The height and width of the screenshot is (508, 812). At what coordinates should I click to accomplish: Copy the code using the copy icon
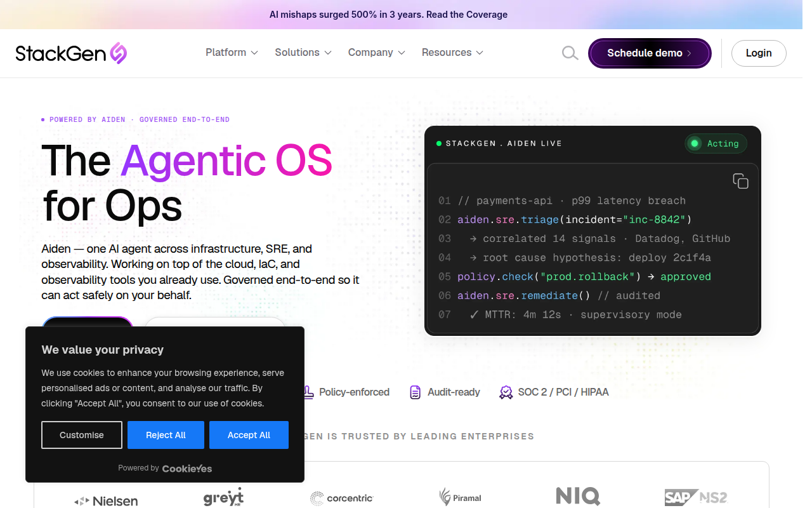coord(740,181)
